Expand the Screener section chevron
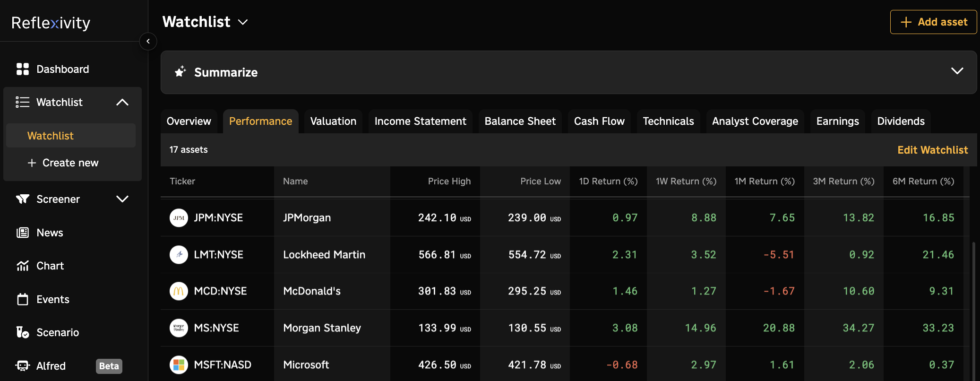This screenshot has height=381, width=980. click(x=122, y=199)
